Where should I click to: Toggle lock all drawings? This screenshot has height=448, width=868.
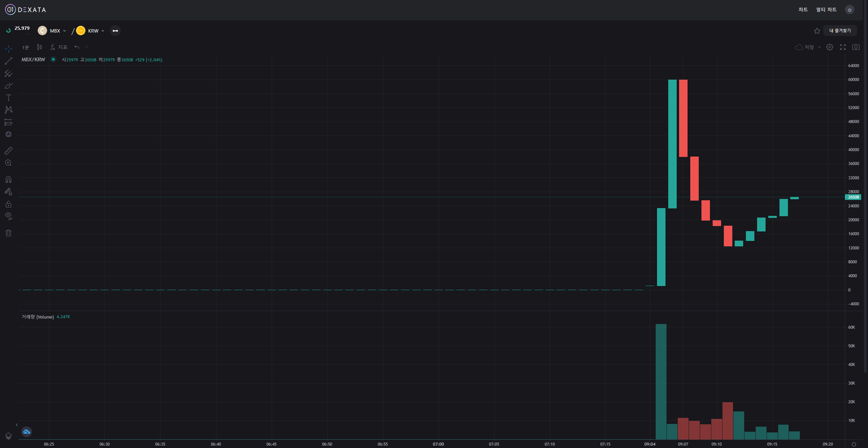coord(8,204)
